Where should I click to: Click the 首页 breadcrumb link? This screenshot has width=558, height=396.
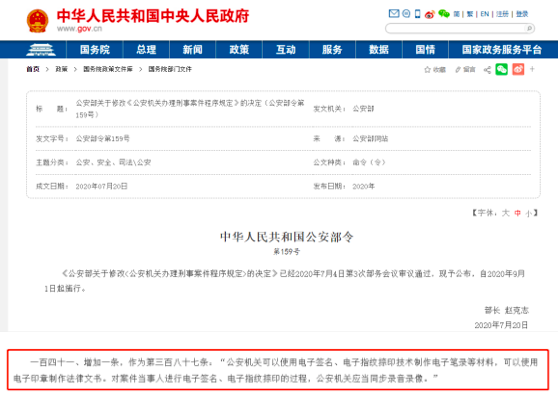click(33, 69)
